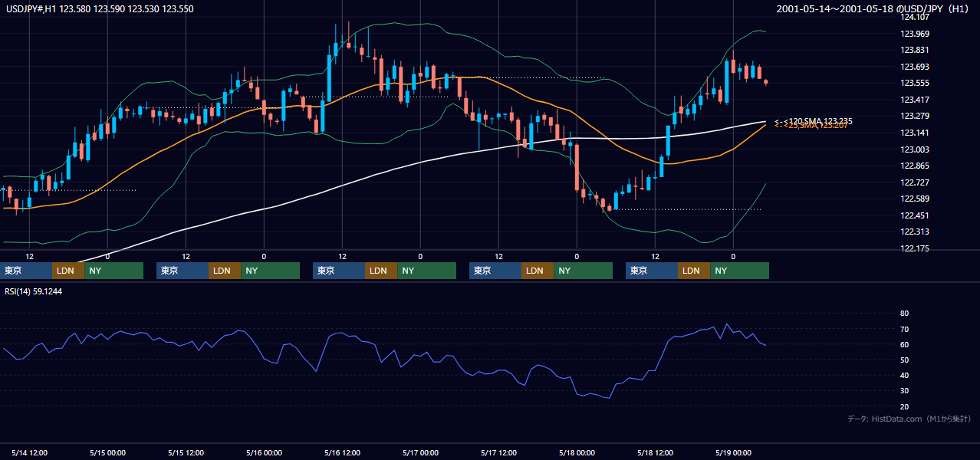Click the leftmost NY session block
The width and height of the screenshot is (980, 460).
pos(113,271)
